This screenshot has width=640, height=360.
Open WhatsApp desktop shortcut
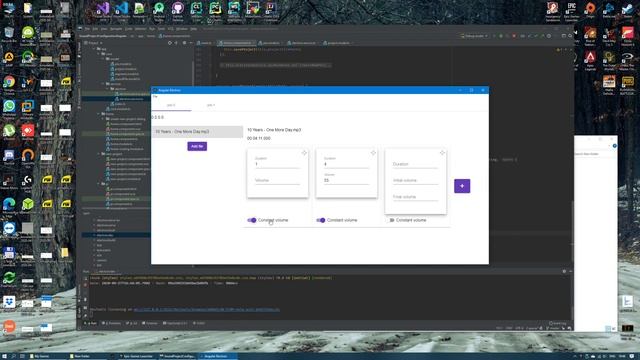tap(9, 109)
